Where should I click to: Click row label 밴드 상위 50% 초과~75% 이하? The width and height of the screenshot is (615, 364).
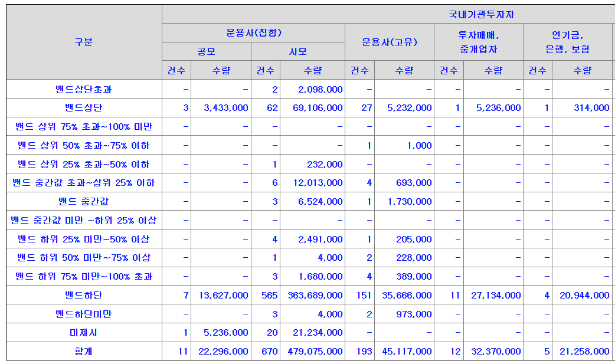tap(84, 145)
